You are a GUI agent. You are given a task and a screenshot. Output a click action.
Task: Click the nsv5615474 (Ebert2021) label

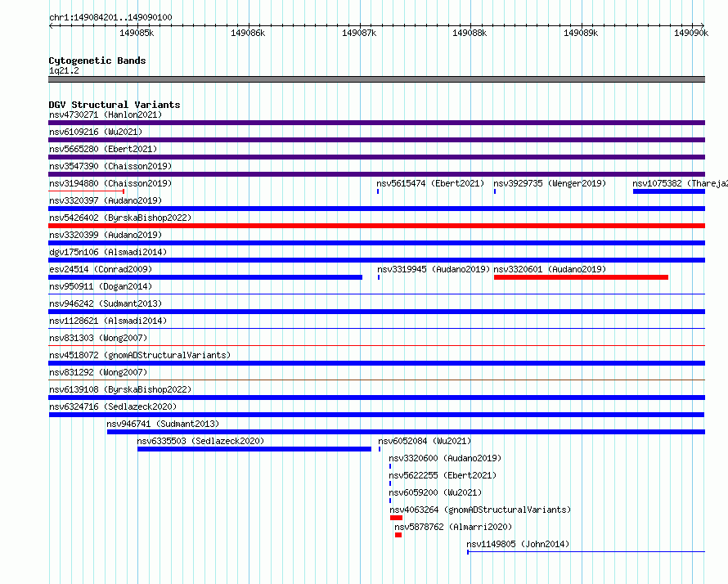point(430,183)
